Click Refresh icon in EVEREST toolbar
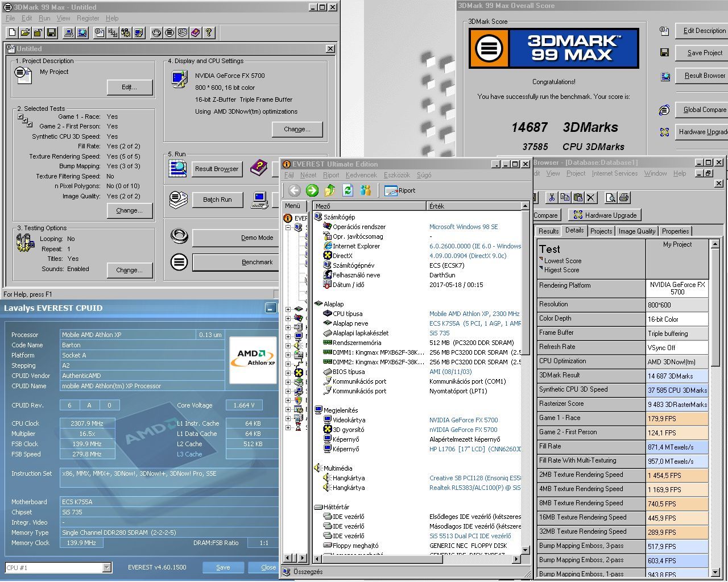This screenshot has height=582, width=728. 348,190
